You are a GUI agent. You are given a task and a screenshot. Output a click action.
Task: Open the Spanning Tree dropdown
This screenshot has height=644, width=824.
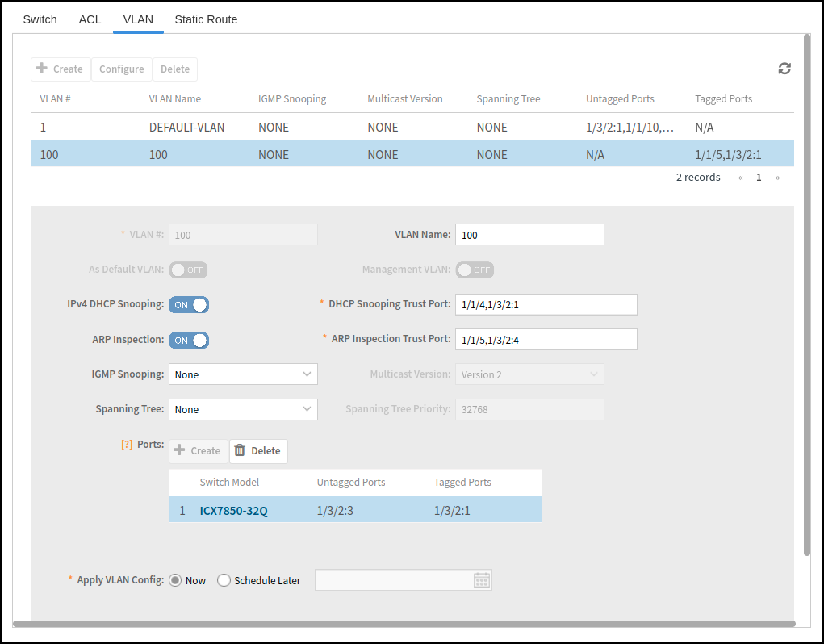pos(243,410)
